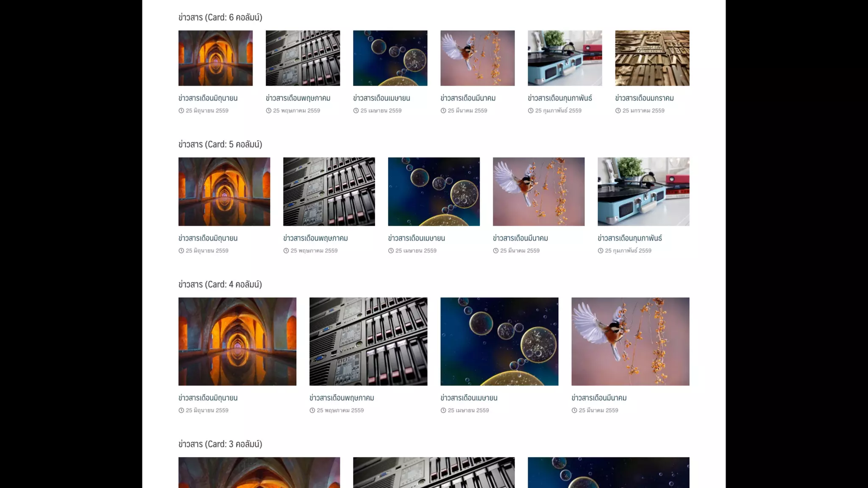Click clock icon beside 25 เมษายน 2559 in 5-column row
The image size is (868, 488).
click(391, 251)
